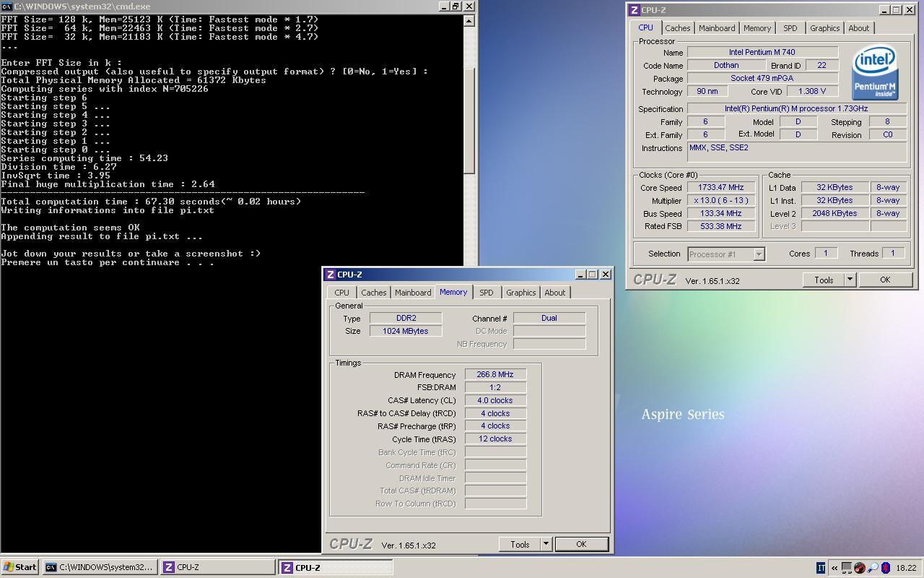Click the IT language bar indicator
The width and height of the screenshot is (924, 578).
click(821, 568)
